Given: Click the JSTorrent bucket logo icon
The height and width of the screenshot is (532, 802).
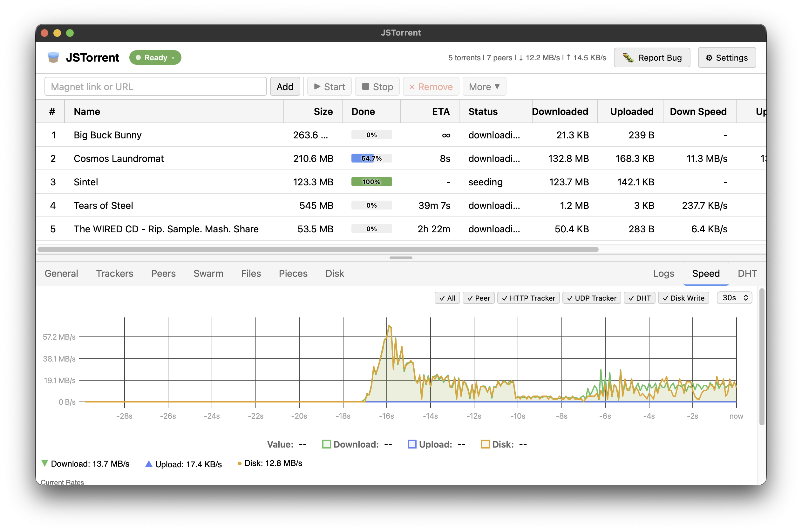Looking at the screenshot, I should coord(53,57).
